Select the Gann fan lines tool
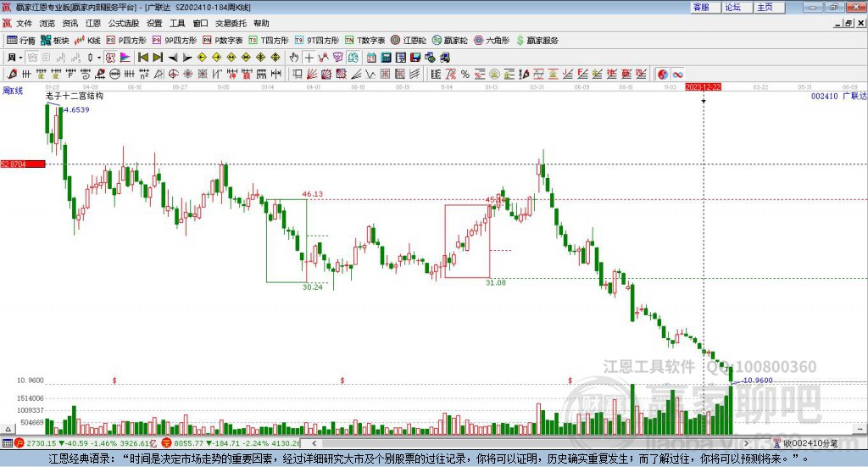 (312, 74)
